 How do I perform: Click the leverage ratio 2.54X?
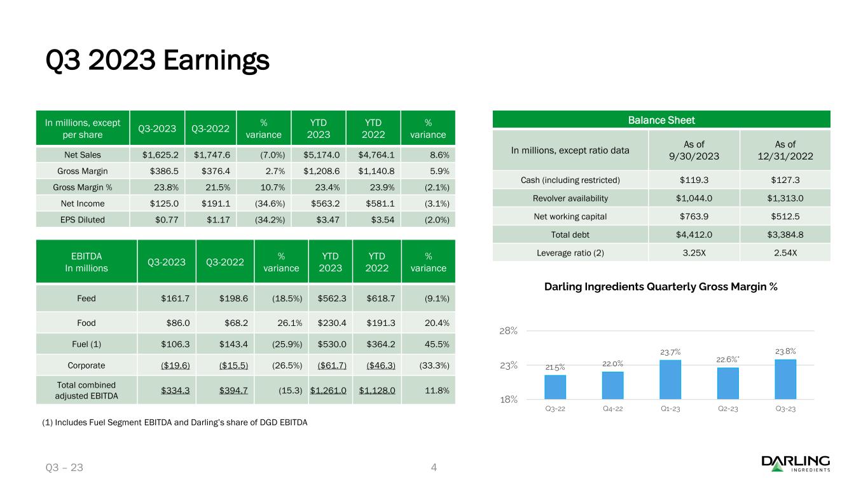pyautogui.click(x=785, y=252)
